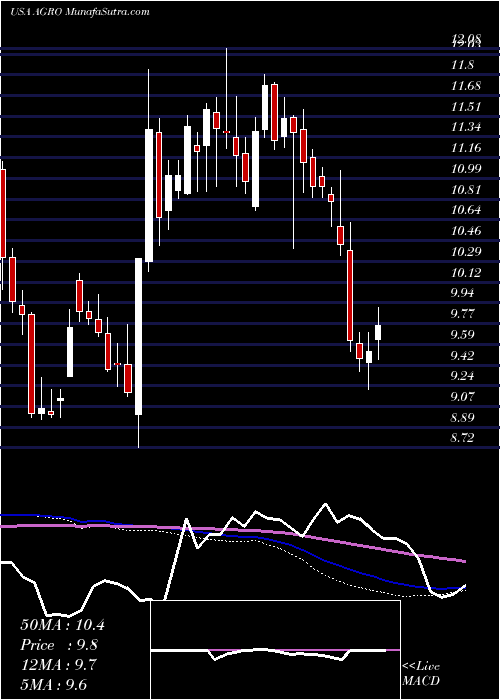Click the 10.81 price axis label
Screen dimensions: 500x700
pos(466,189)
